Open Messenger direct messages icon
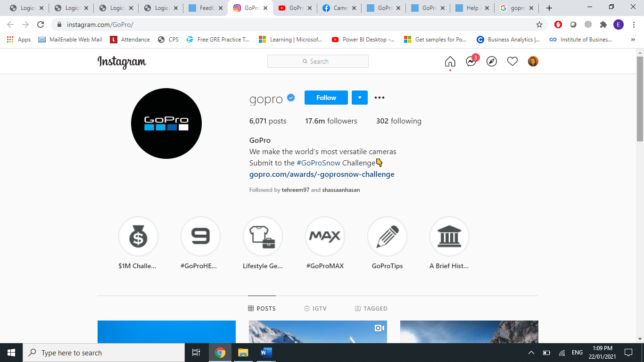644x362 pixels. point(471,61)
